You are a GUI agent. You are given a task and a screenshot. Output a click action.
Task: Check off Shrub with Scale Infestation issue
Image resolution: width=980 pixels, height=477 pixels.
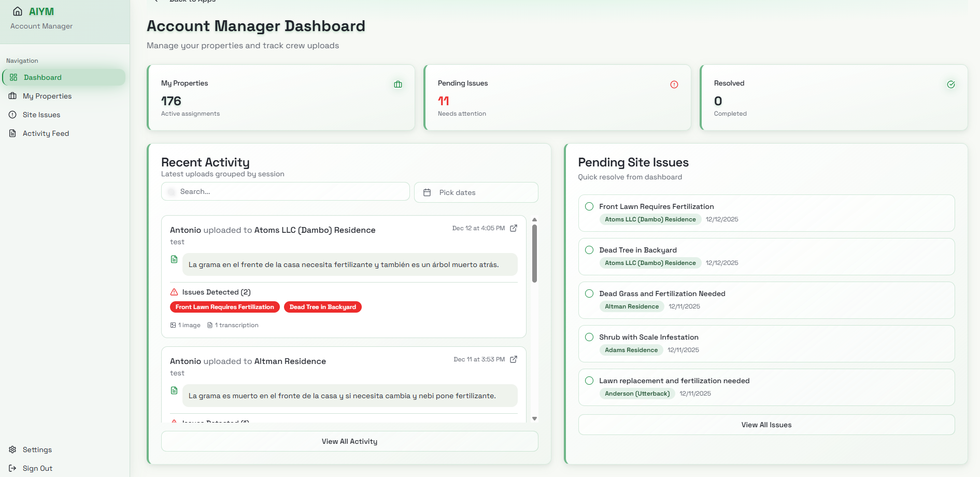coord(589,337)
